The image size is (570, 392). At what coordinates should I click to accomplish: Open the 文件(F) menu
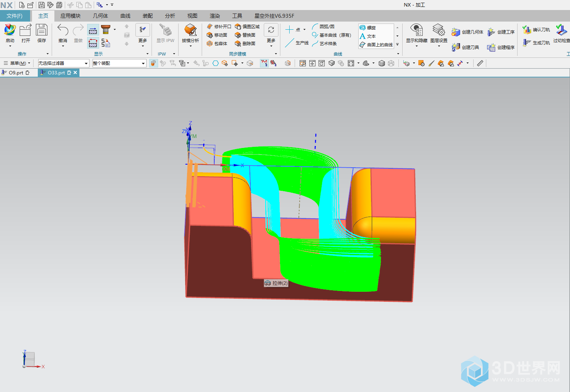[15, 16]
